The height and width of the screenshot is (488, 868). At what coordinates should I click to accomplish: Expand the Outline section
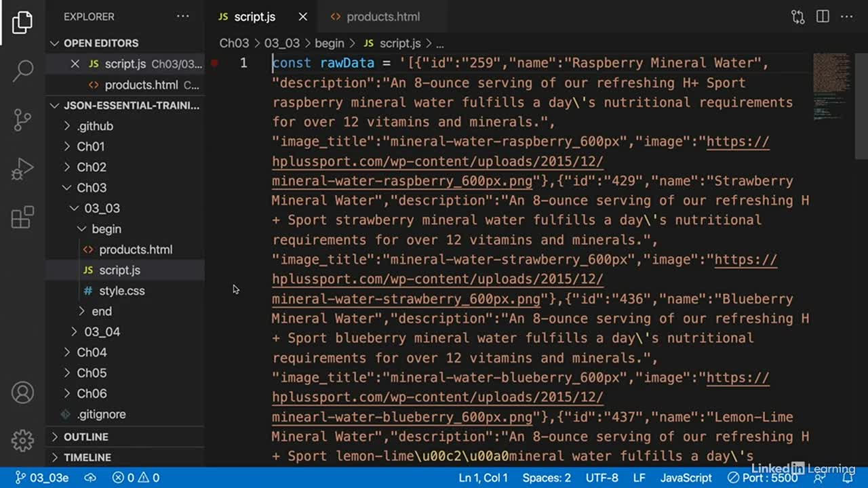125,437
